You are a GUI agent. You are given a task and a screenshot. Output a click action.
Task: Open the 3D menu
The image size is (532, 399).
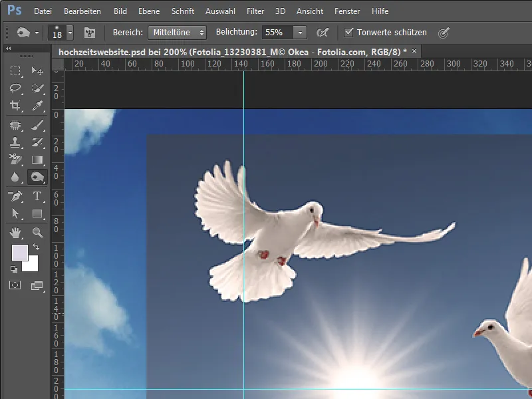click(280, 11)
